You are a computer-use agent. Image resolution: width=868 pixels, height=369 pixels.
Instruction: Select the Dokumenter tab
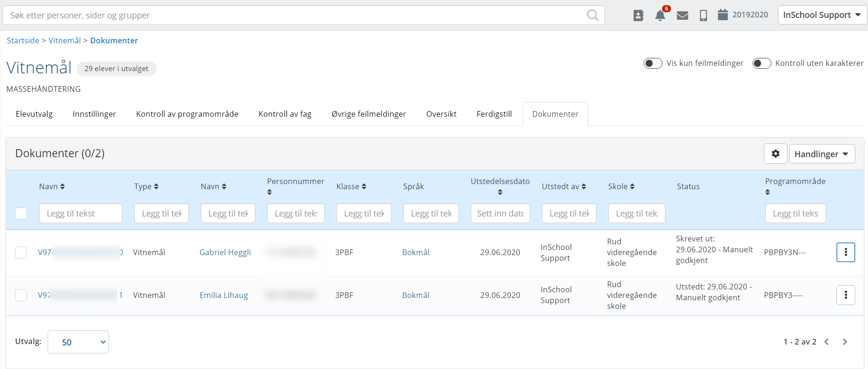pyautogui.click(x=555, y=114)
